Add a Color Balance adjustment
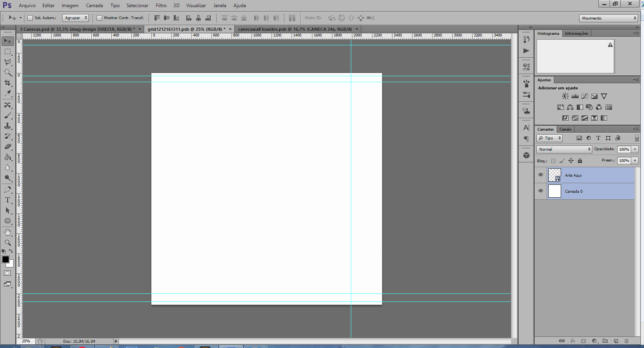The height and width of the screenshot is (348, 644). pos(570,107)
